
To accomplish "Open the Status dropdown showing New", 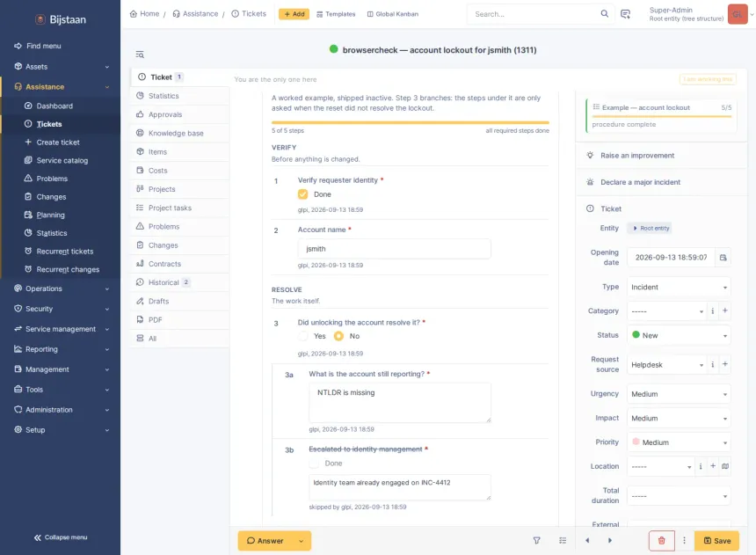I will pos(679,335).
